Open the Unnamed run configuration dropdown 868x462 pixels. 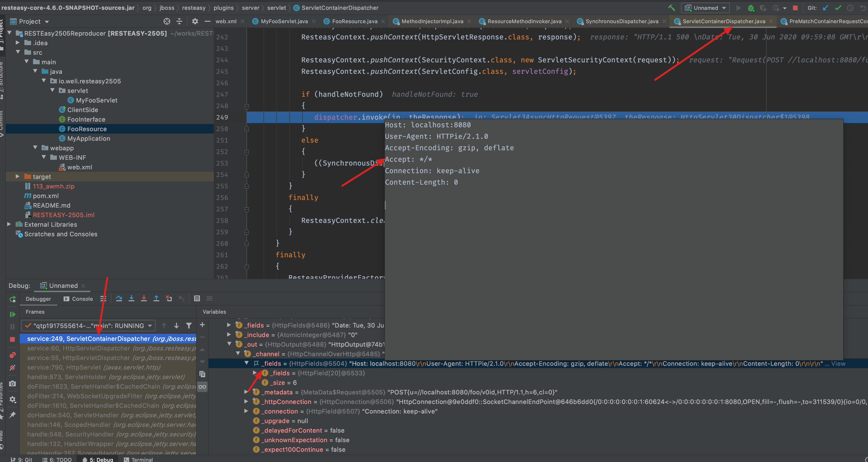(706, 8)
